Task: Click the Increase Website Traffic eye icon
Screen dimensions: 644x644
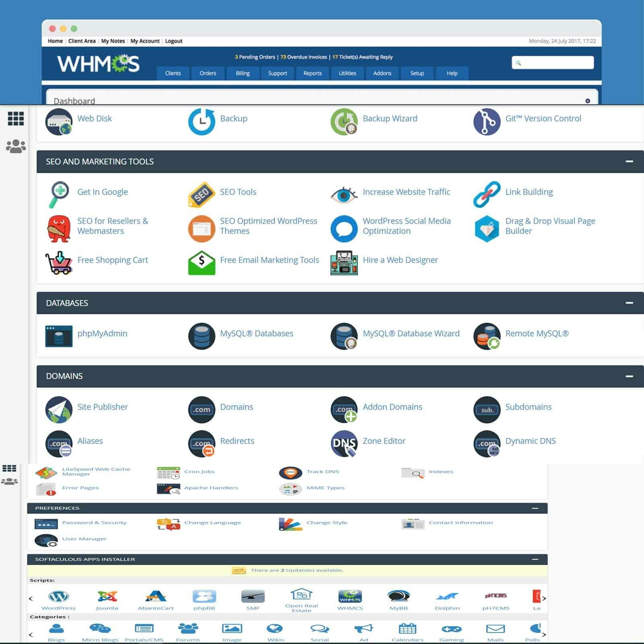Action: (344, 195)
